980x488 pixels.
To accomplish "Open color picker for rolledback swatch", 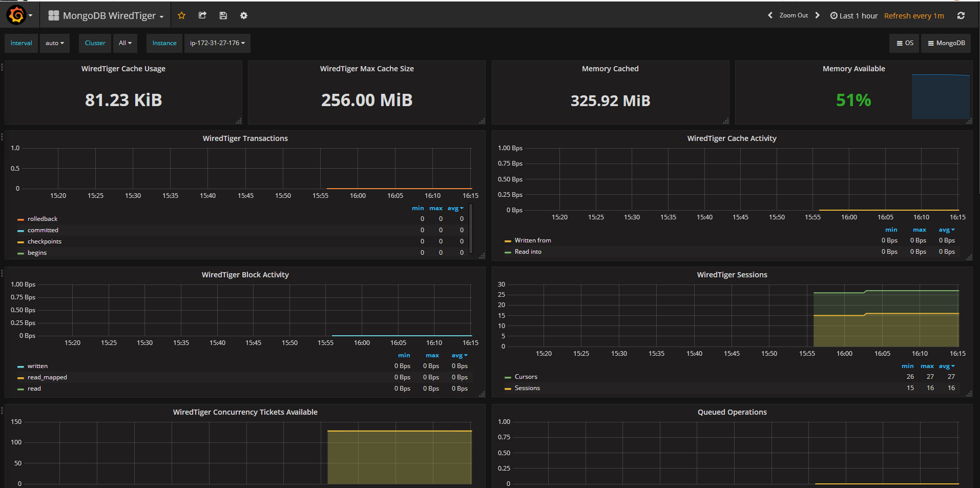I will tap(20, 219).
